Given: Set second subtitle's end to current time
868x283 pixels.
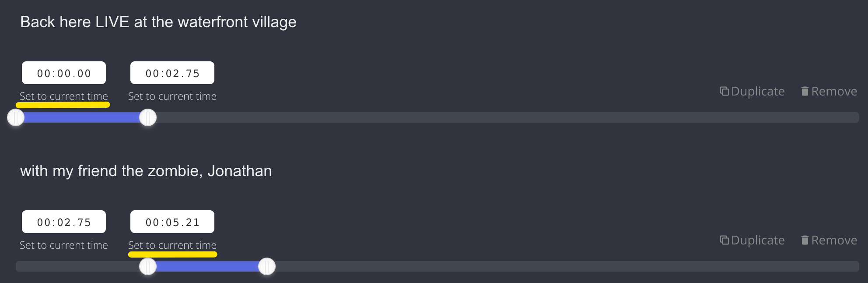Looking at the screenshot, I should (172, 245).
